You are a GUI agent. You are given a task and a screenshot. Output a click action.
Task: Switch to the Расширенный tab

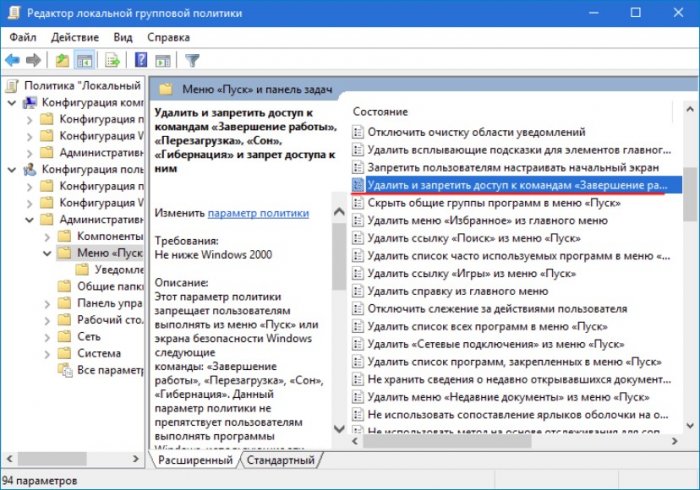(x=195, y=460)
